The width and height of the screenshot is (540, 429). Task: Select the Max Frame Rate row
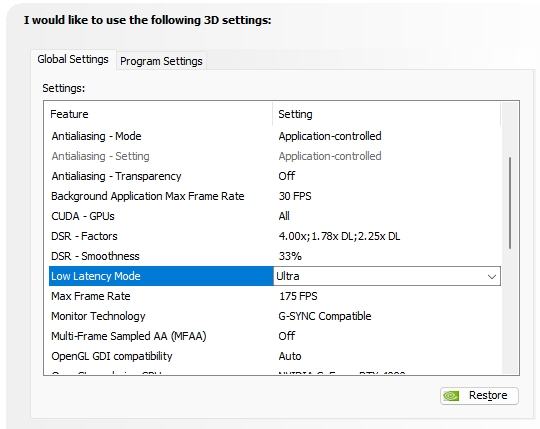[x=274, y=296]
